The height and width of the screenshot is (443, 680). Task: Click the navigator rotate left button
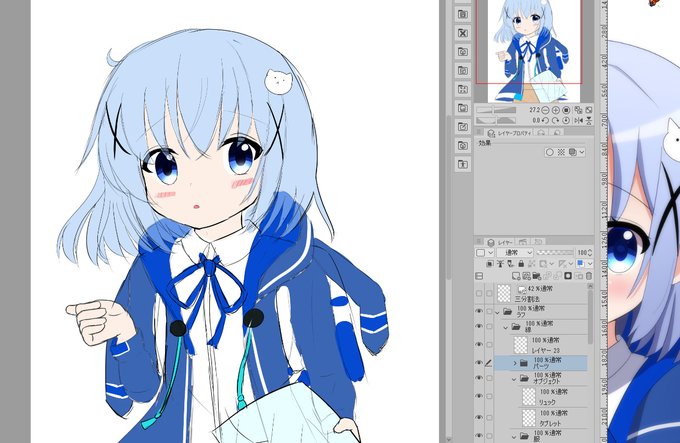pyautogui.click(x=545, y=121)
